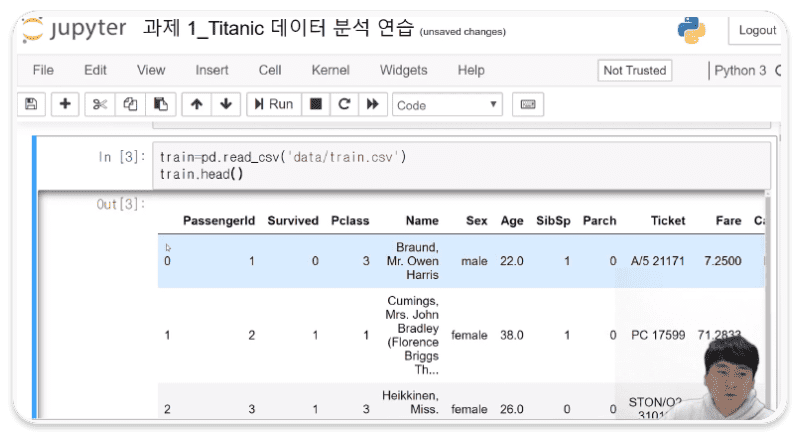Image resolution: width=800 pixels, height=440 pixels.
Task: Open the File menu
Action: tap(43, 70)
